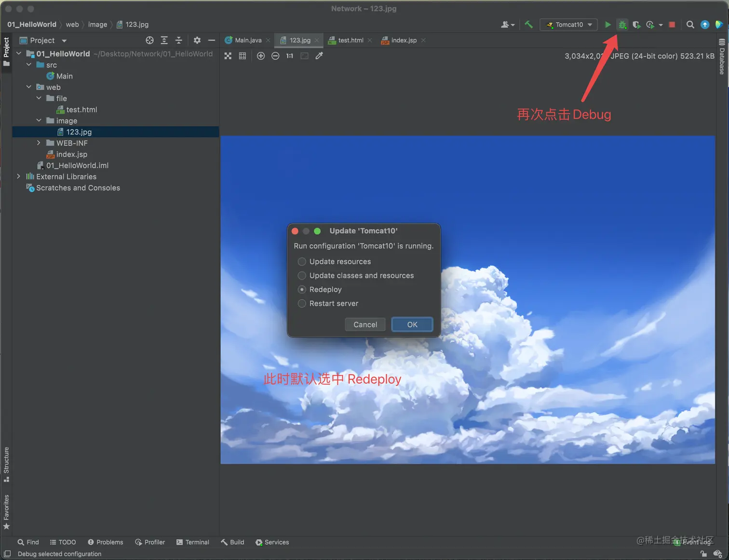This screenshot has width=729, height=560.
Task: Expand the WEB-INF folder
Action: 39,143
